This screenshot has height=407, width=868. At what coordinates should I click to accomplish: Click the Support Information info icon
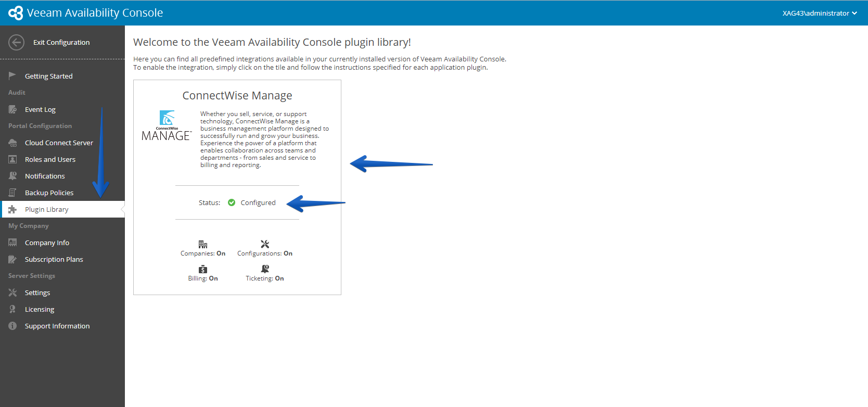pyautogui.click(x=12, y=326)
